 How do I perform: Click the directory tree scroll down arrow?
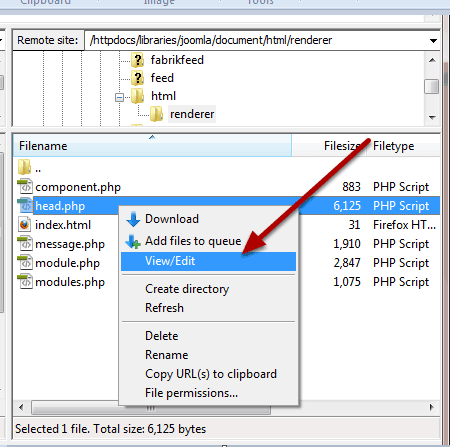pos(432,118)
